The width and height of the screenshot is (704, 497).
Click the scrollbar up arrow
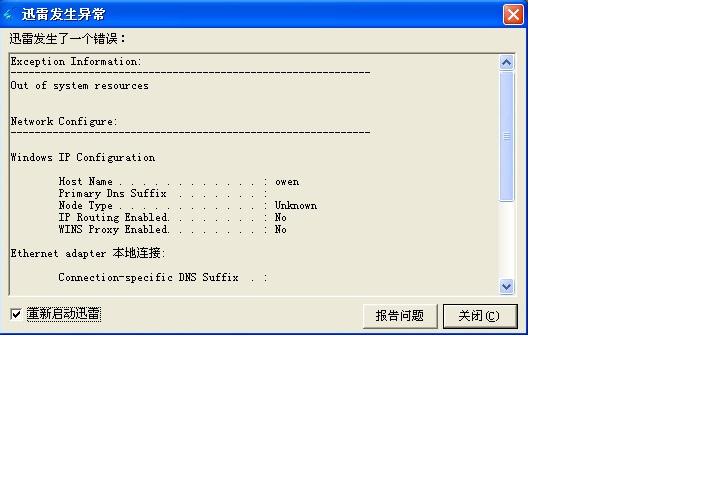click(506, 62)
